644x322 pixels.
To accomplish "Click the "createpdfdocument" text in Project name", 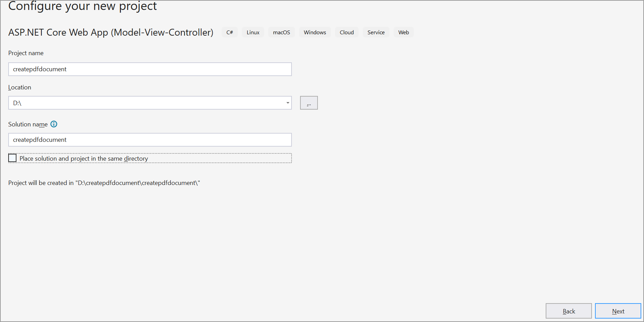I will [x=40, y=69].
